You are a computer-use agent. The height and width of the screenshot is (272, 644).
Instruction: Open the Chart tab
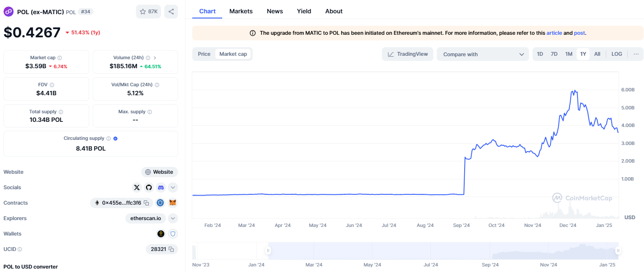coord(207,11)
